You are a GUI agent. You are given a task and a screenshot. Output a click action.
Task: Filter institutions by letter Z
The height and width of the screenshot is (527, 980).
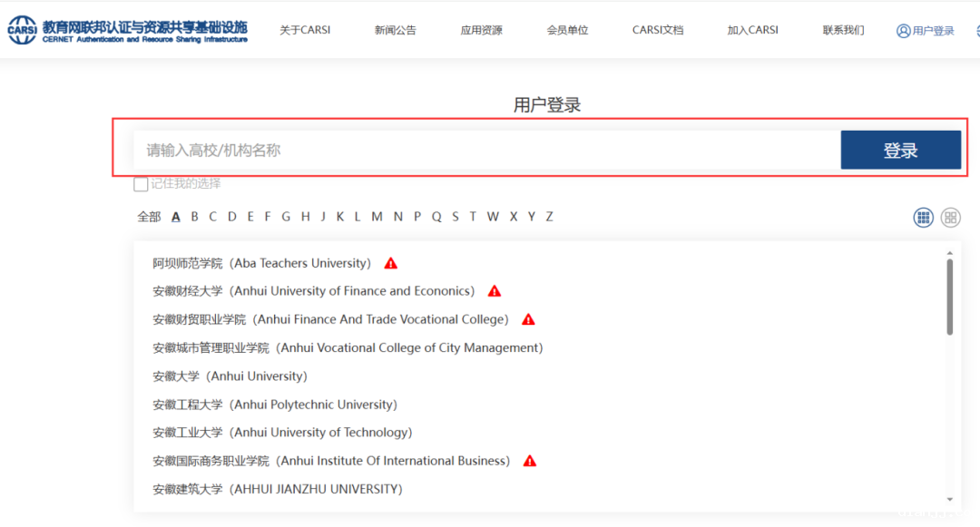[x=549, y=217]
